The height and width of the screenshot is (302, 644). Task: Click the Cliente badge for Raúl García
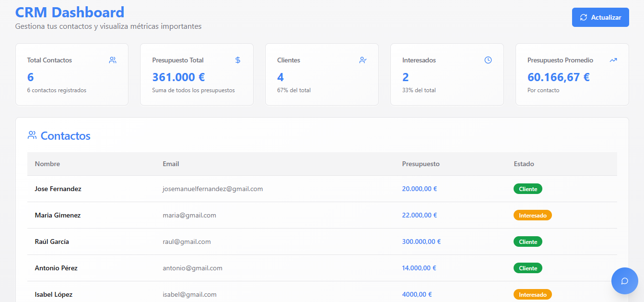[x=527, y=242]
